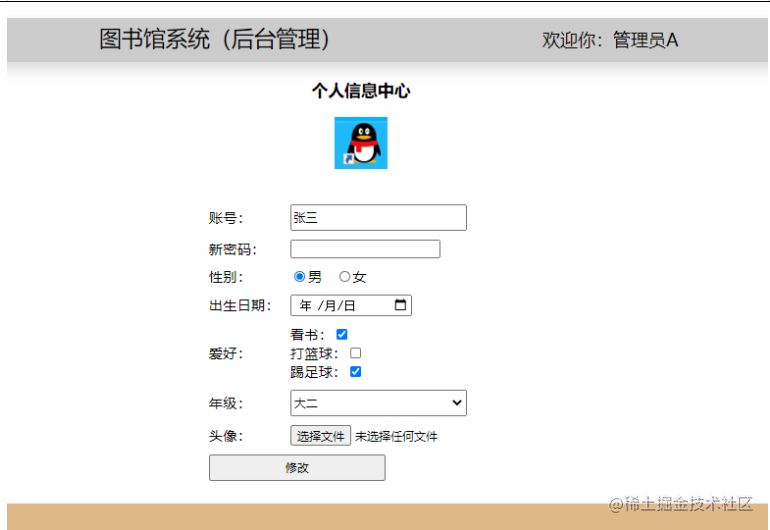Click the QQ penguin avatar image
This screenshot has width=770, height=530.
point(361,143)
